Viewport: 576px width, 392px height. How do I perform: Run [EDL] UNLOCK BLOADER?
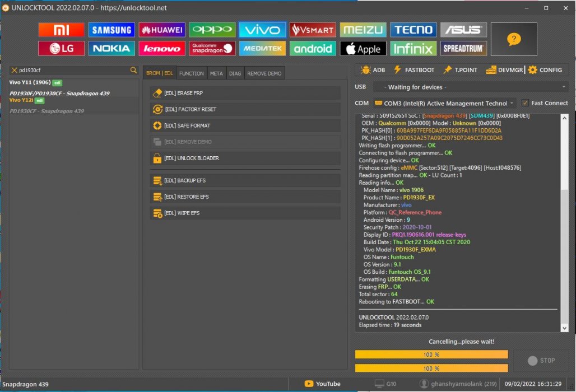pos(245,158)
